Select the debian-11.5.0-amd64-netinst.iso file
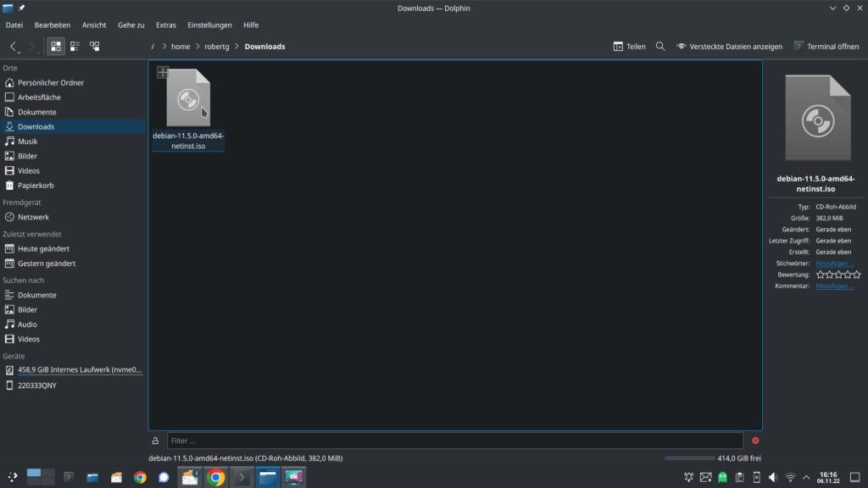The height and width of the screenshot is (488, 868). [x=188, y=109]
